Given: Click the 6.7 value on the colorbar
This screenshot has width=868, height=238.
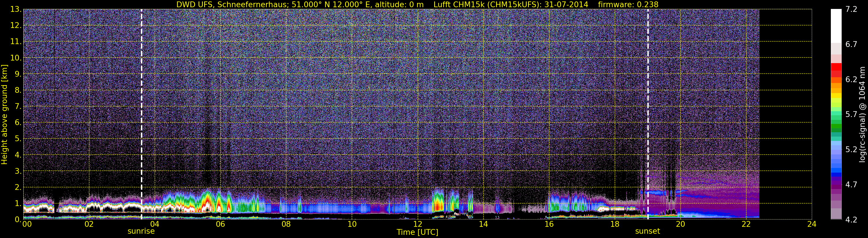Looking at the screenshot, I should (x=851, y=44).
